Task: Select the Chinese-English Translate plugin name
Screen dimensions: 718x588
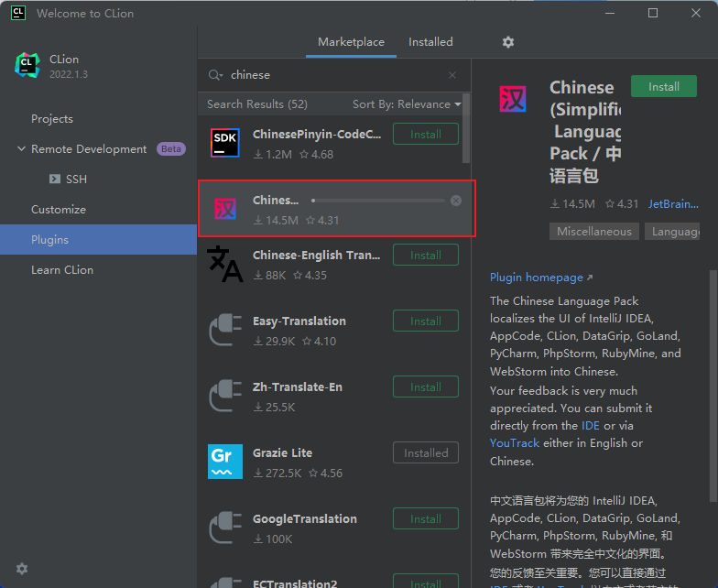Action: point(317,255)
